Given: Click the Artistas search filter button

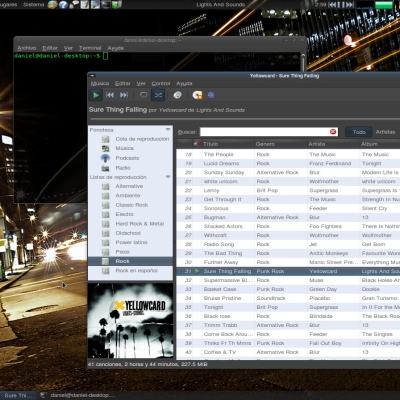Looking at the screenshot, I should click(x=385, y=132).
